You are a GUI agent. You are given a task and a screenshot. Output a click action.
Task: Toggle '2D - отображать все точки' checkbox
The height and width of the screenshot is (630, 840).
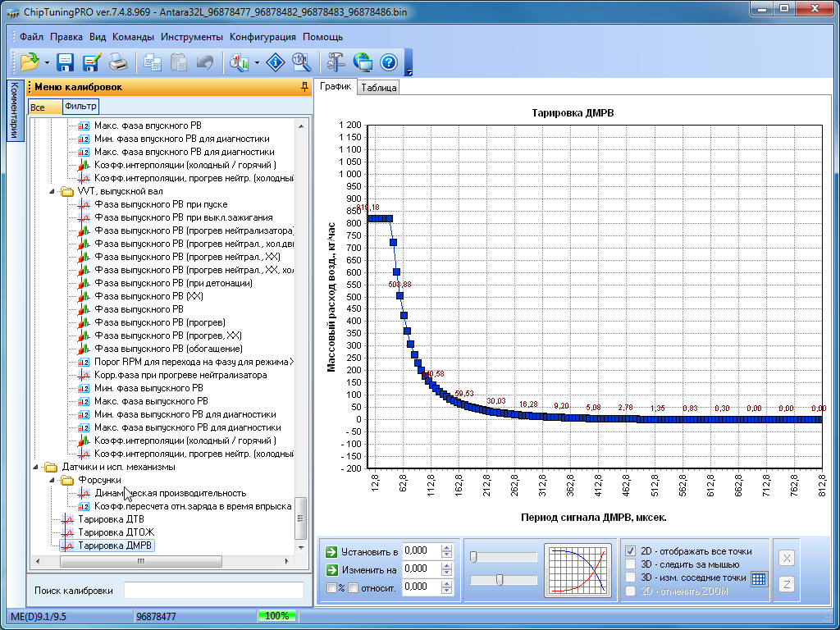pyautogui.click(x=631, y=551)
